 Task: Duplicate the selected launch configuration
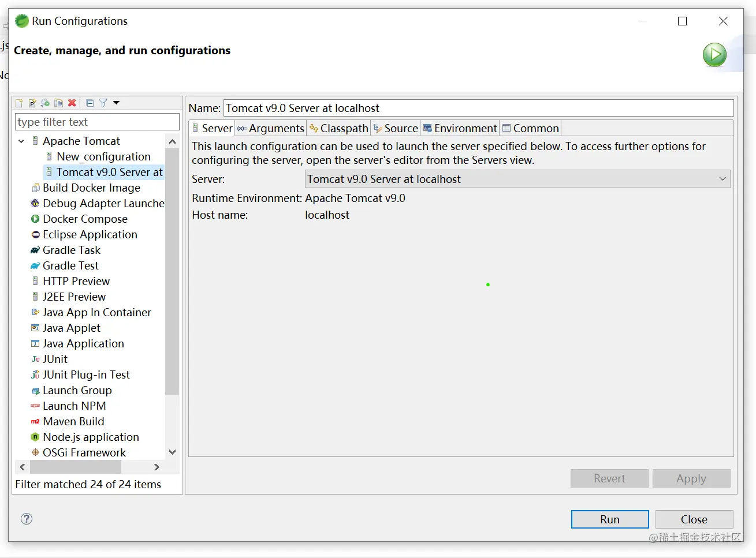[58, 103]
